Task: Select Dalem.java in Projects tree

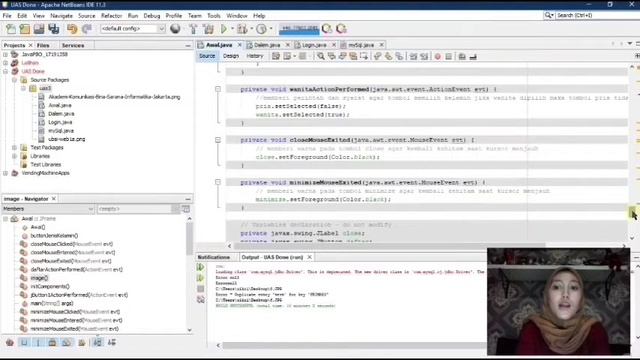Action: (61, 114)
